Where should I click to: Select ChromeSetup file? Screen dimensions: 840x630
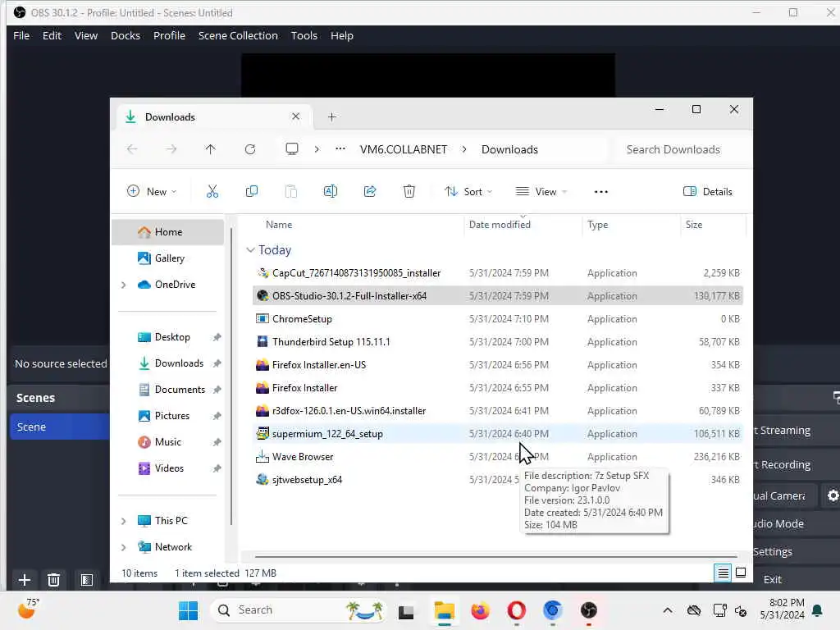point(497,319)
